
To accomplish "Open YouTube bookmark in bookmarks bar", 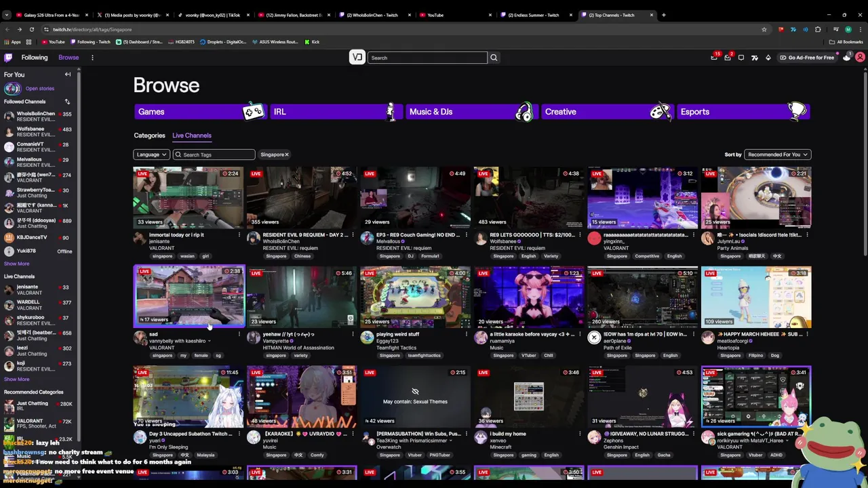I will pyautogui.click(x=53, y=42).
